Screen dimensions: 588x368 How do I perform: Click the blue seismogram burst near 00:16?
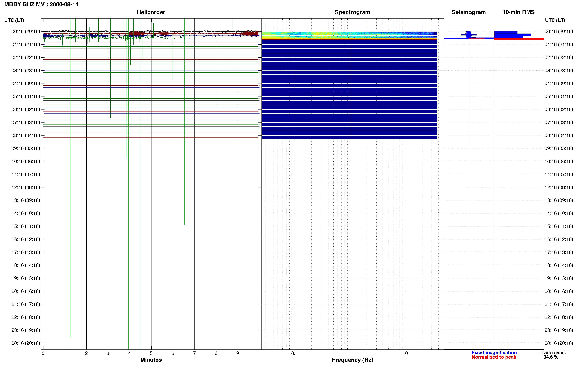tap(469, 35)
